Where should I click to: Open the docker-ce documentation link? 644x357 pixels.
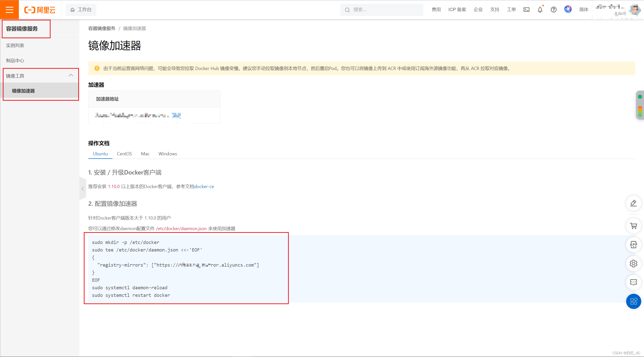tap(204, 186)
